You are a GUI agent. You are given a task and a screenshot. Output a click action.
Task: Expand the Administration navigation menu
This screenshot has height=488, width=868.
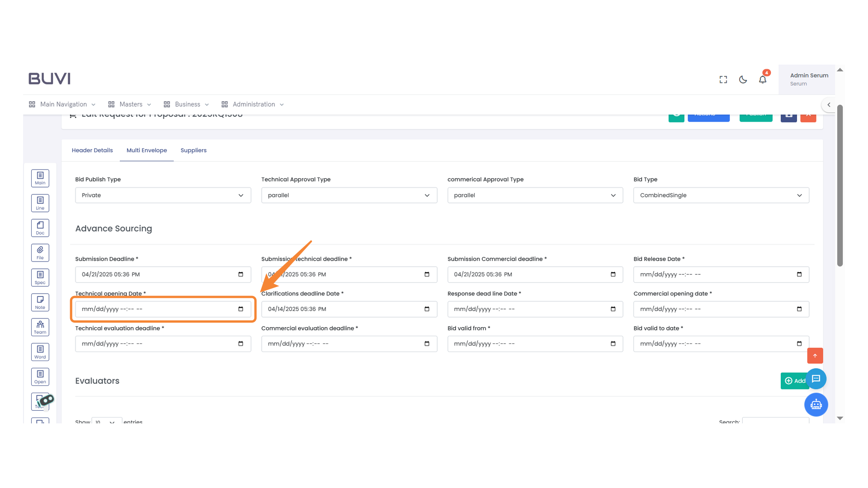[252, 104]
